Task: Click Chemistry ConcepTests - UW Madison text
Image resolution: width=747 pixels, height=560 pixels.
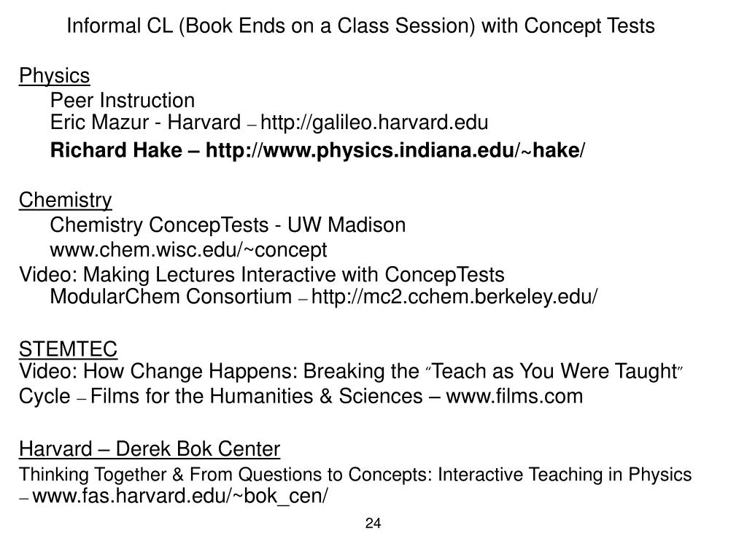Action: click(228, 225)
